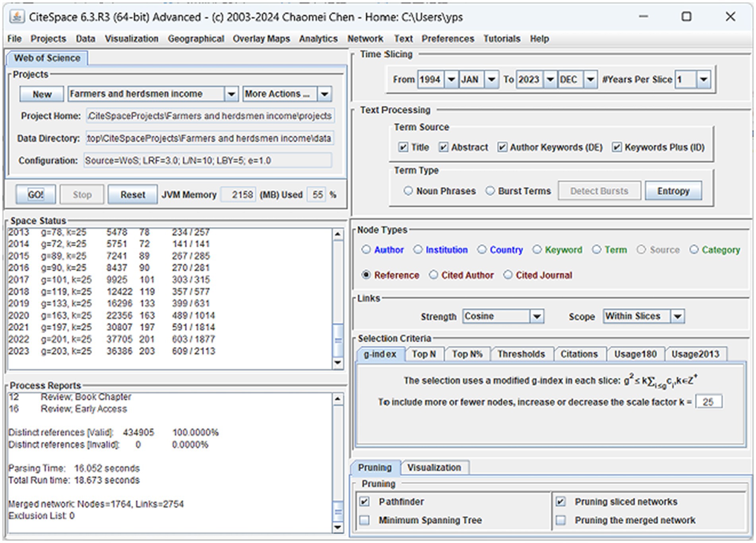Open the Data menu
Screen dimensions: 756x543
click(85, 39)
